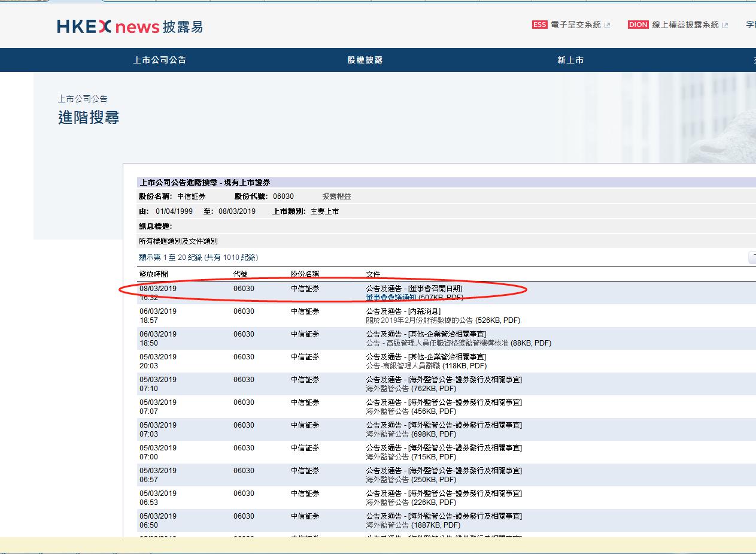Open the 上市公司公告 navigation menu

pyautogui.click(x=159, y=60)
